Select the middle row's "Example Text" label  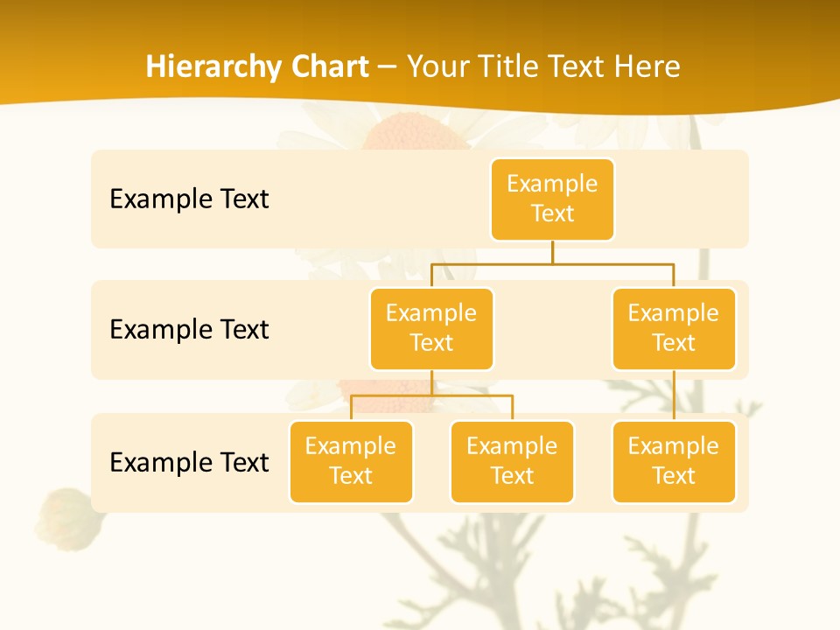[189, 330]
